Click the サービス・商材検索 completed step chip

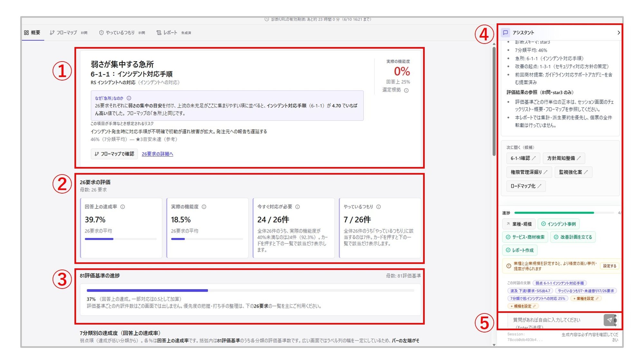point(525,237)
